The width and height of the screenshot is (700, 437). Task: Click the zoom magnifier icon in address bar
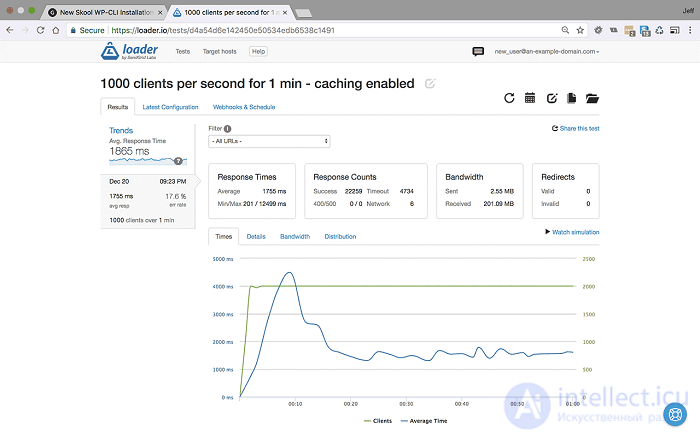(565, 30)
